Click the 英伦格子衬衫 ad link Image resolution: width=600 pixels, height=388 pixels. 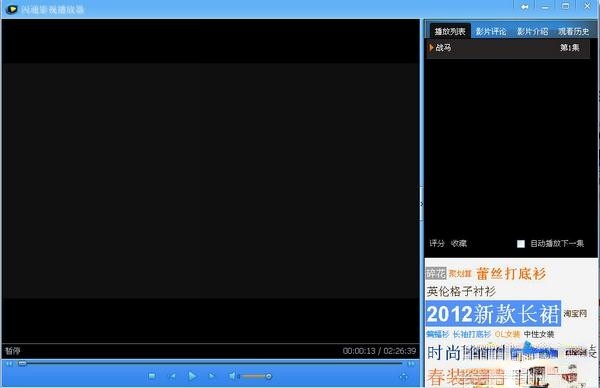click(461, 292)
